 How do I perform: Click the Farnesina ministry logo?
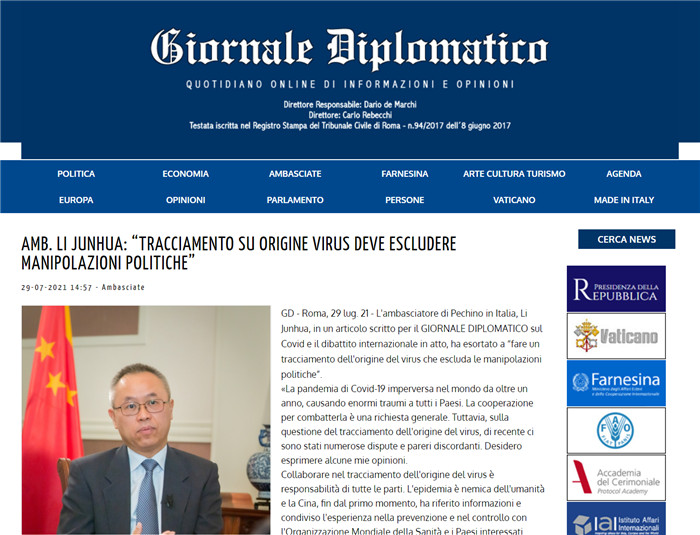pos(616,383)
